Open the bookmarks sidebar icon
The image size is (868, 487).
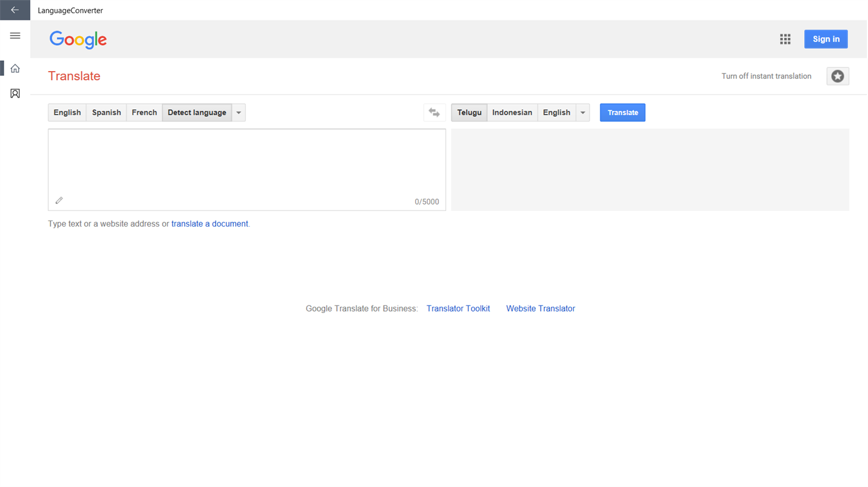coord(15,93)
